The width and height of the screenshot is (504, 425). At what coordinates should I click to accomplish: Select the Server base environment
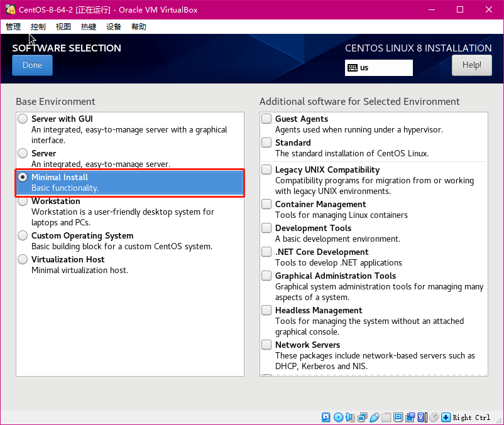23,153
